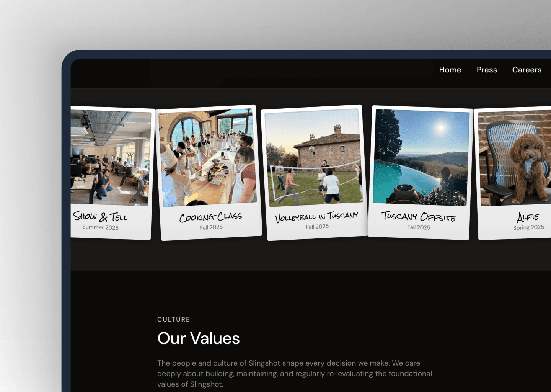This screenshot has height=392, width=551.
Task: Click the Cooking Class handwritten caption
Action: pyautogui.click(x=210, y=217)
